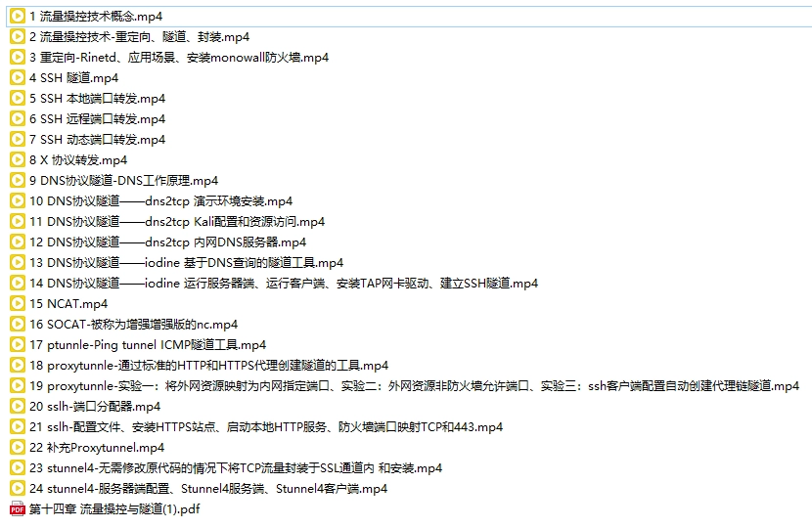The image size is (812, 528).
Task: Click the icon of 16 SOCAT file
Action: click(17, 324)
